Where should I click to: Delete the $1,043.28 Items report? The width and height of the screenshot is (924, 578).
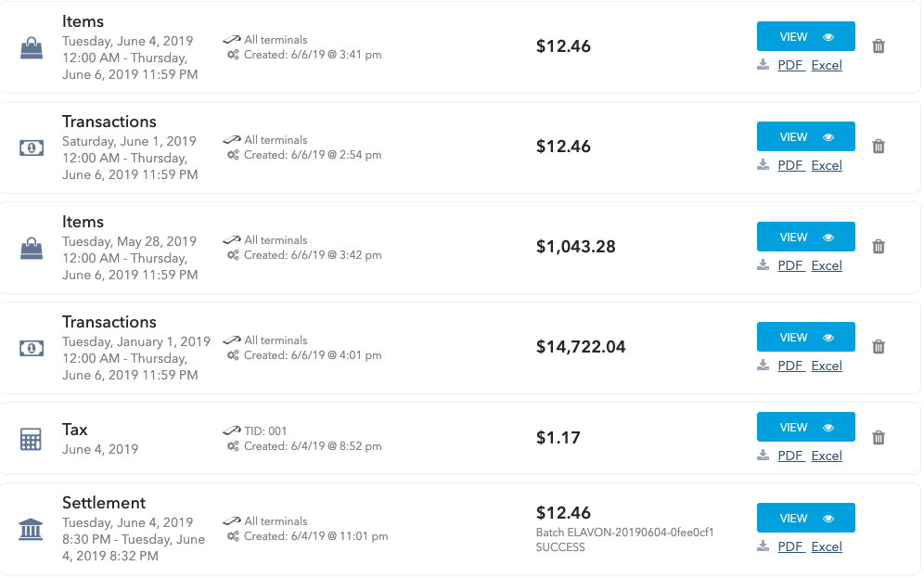(878, 246)
